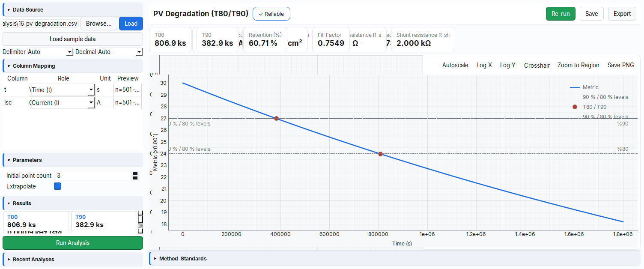Click the Export button
The image size is (644, 269).
622,14
